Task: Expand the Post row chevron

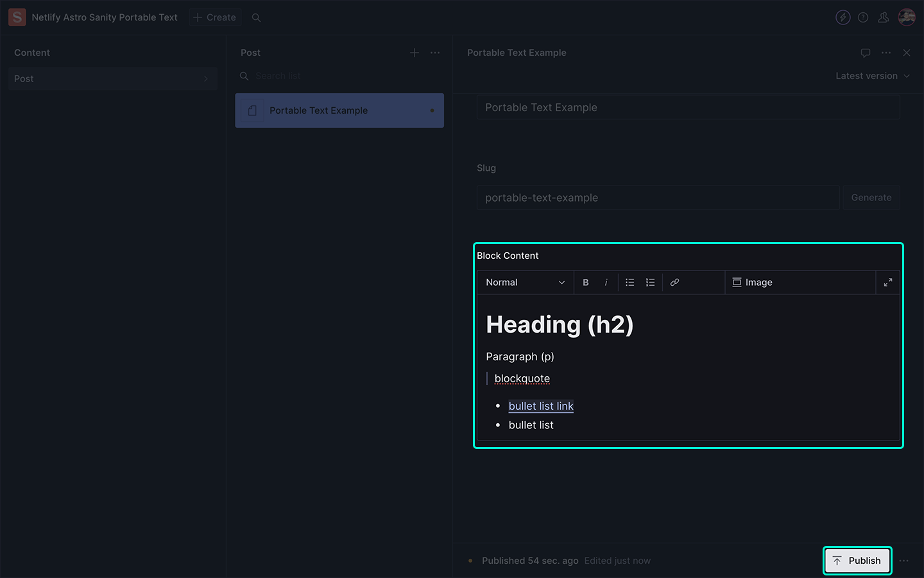Action: 206,79
